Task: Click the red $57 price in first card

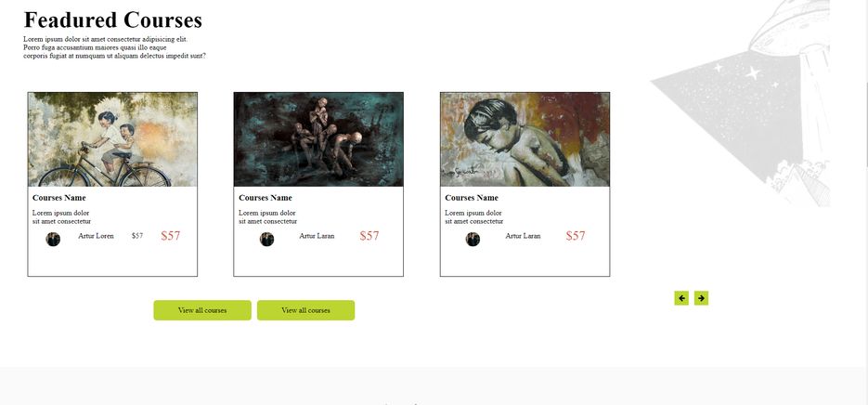Action: tap(171, 236)
